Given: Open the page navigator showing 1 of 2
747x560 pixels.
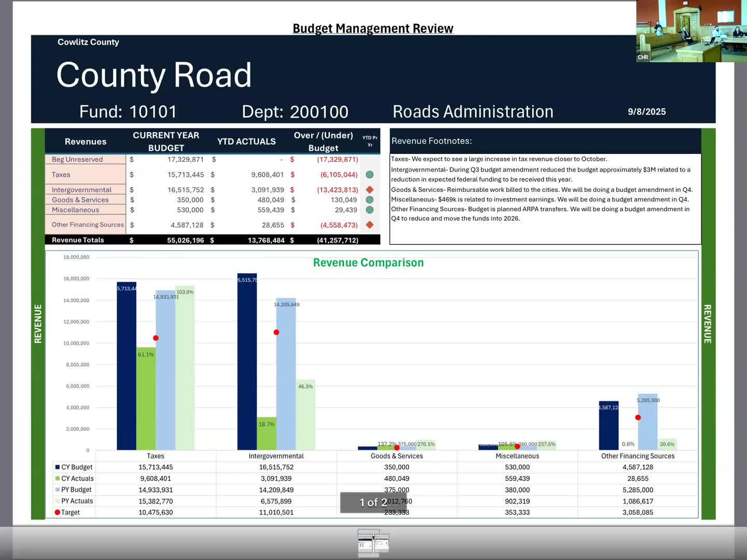Looking at the screenshot, I should [373, 502].
